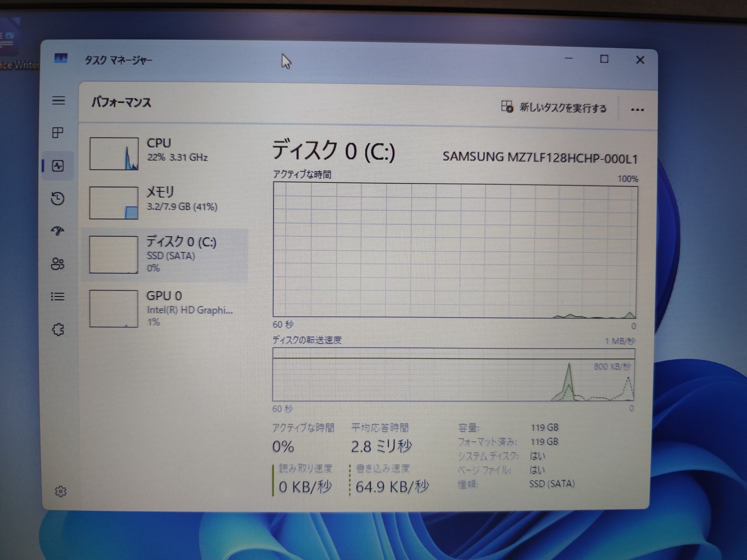Open the Startup apps gauge icon

coord(58,230)
